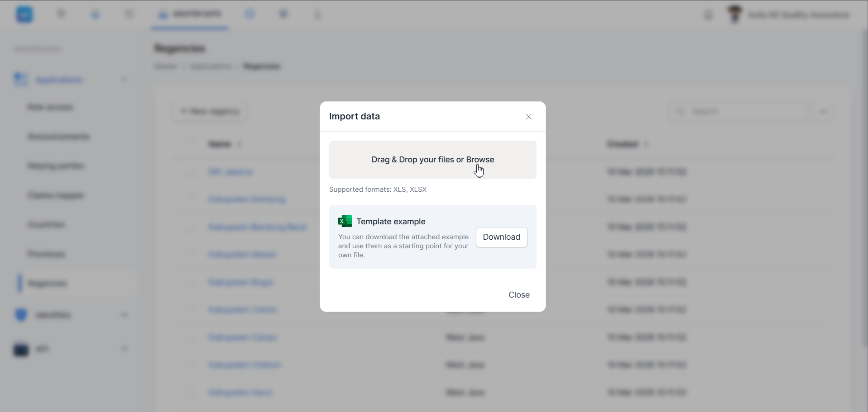Collapse the Applications section in sidebar
Viewport: 868px width, 412px height.
pyautogui.click(x=124, y=80)
